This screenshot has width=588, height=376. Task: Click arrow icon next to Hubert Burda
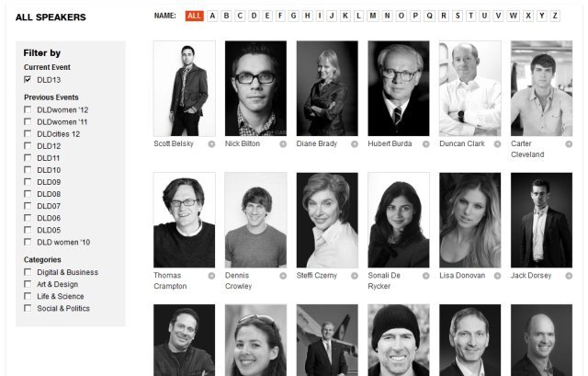click(x=425, y=144)
